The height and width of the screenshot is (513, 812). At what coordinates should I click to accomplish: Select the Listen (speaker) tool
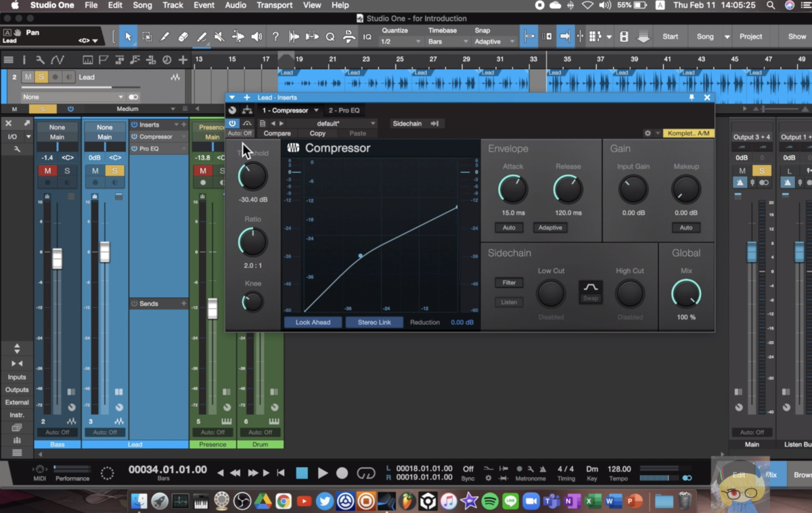(256, 37)
